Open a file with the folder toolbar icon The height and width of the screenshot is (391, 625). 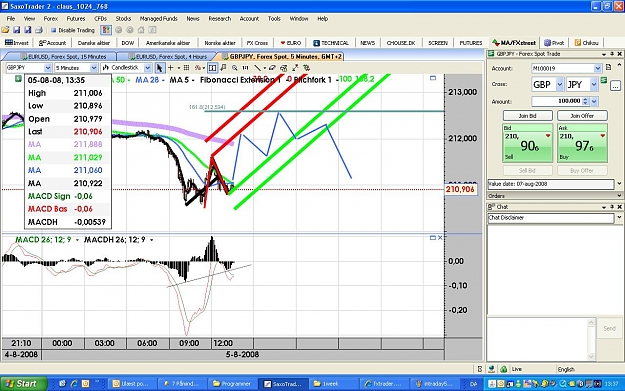[x=5, y=30]
